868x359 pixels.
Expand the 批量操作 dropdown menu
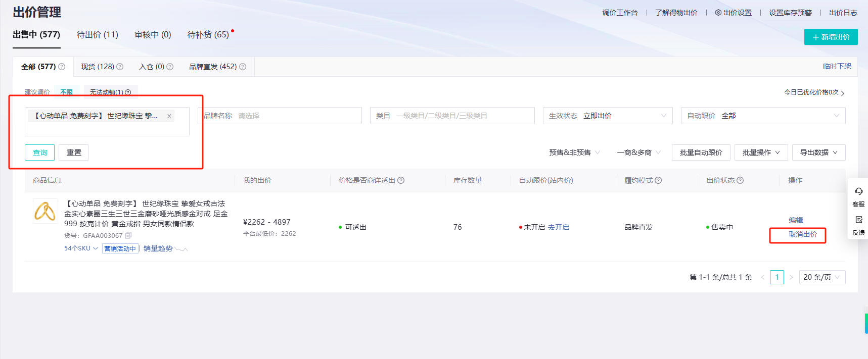click(x=761, y=152)
